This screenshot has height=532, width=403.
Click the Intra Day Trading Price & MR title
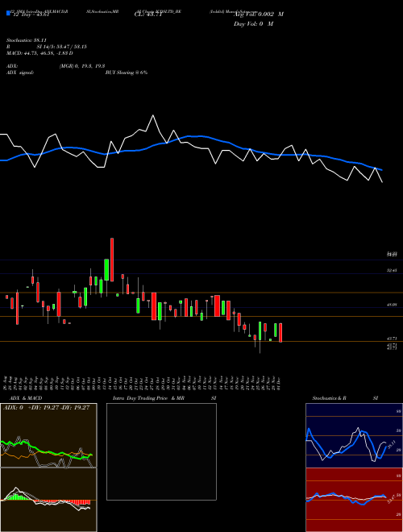tap(149, 398)
